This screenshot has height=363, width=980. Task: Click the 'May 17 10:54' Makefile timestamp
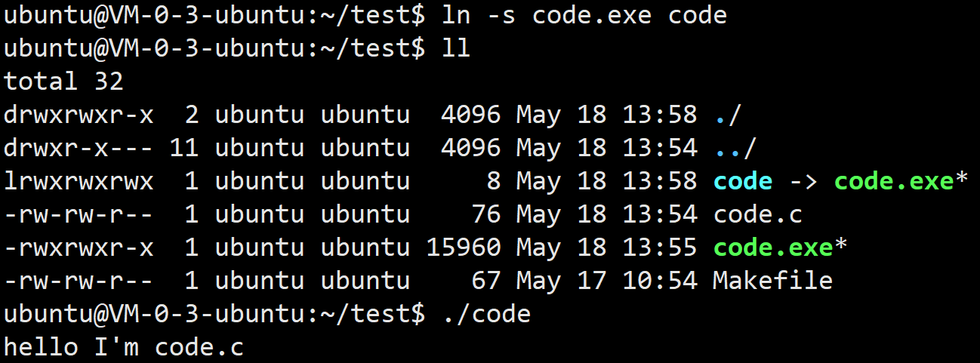coord(607,281)
